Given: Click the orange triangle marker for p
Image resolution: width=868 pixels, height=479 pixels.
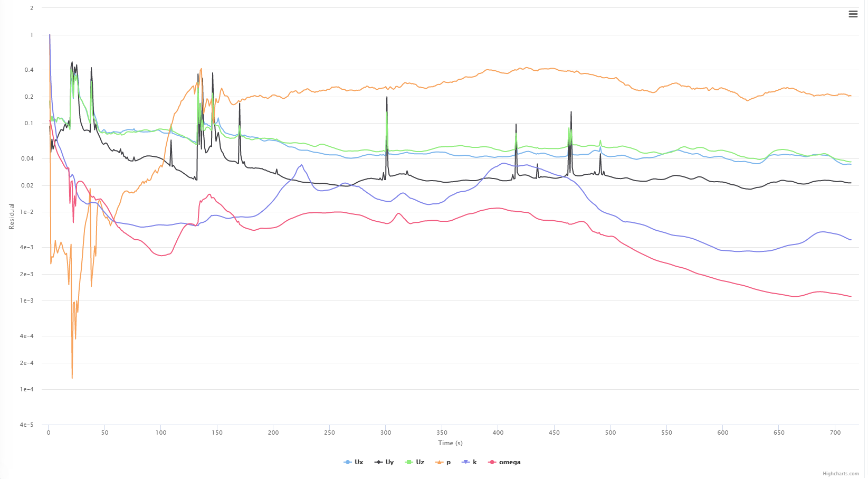Looking at the screenshot, I should click(x=438, y=462).
